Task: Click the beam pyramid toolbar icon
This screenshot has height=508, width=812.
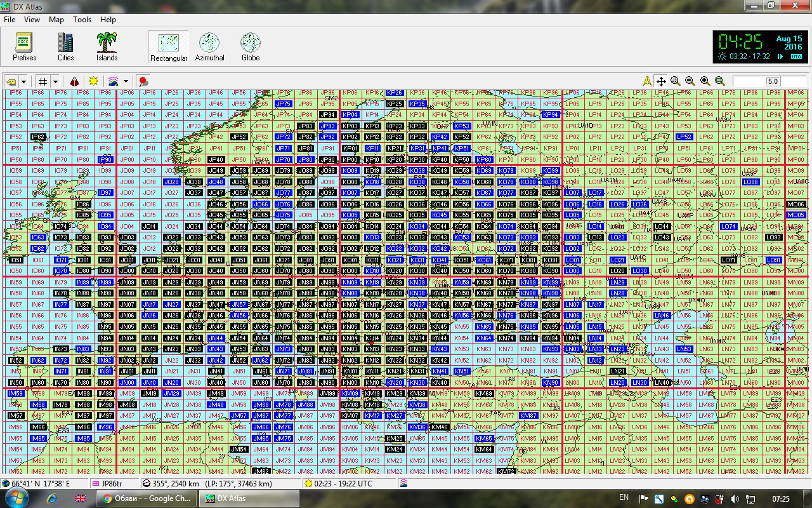Action: point(75,81)
